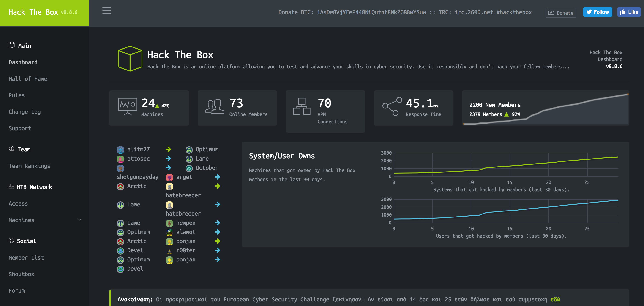644x306 pixels.
Task: Open the Change Log page
Action: (x=25, y=112)
